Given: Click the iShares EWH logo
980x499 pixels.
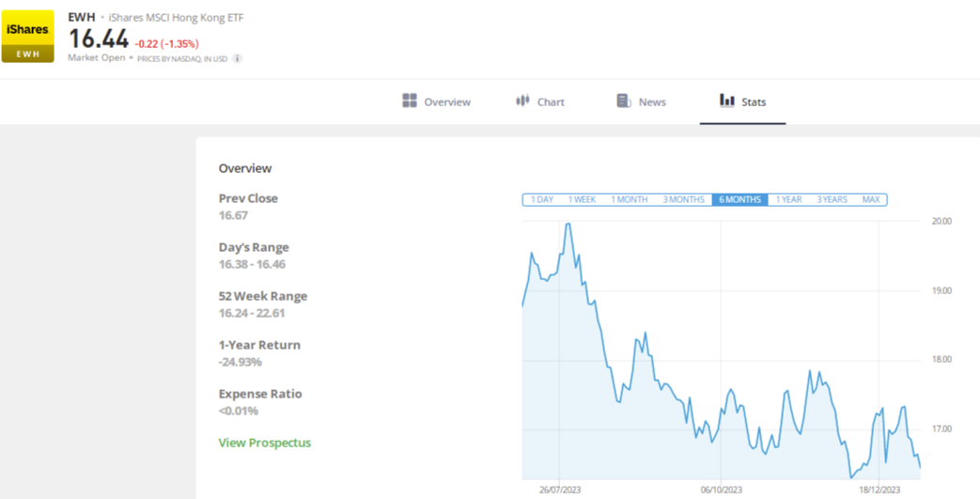Looking at the screenshot, I should tap(27, 37).
